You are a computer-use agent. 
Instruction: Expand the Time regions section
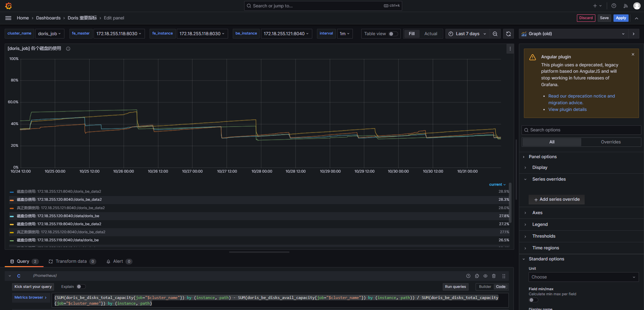coord(545,248)
